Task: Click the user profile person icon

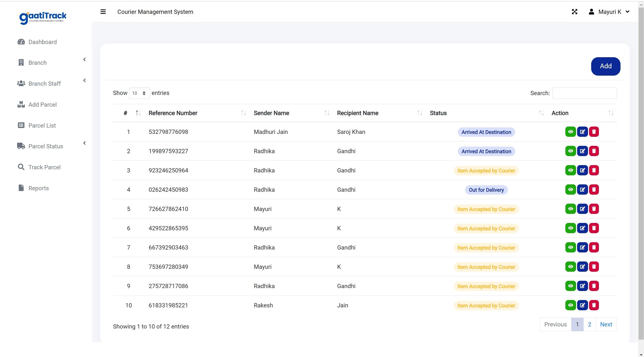Action: [x=591, y=12]
